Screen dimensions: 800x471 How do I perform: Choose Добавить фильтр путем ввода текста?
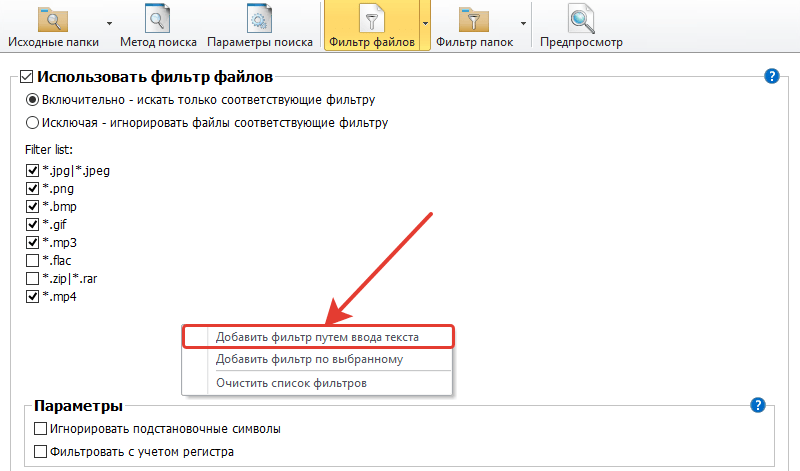click(x=318, y=337)
